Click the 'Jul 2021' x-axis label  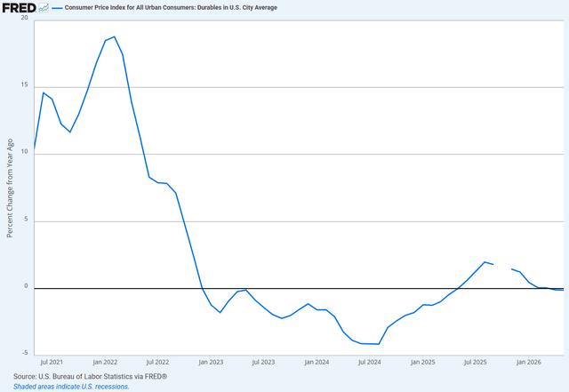pyautogui.click(x=52, y=362)
